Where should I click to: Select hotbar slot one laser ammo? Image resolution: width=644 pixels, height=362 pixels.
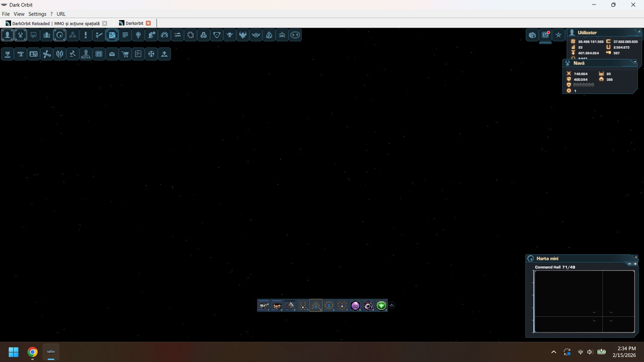point(263,305)
